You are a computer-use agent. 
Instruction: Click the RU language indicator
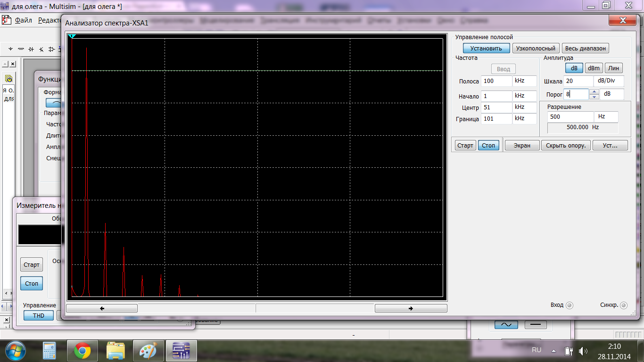537,350
